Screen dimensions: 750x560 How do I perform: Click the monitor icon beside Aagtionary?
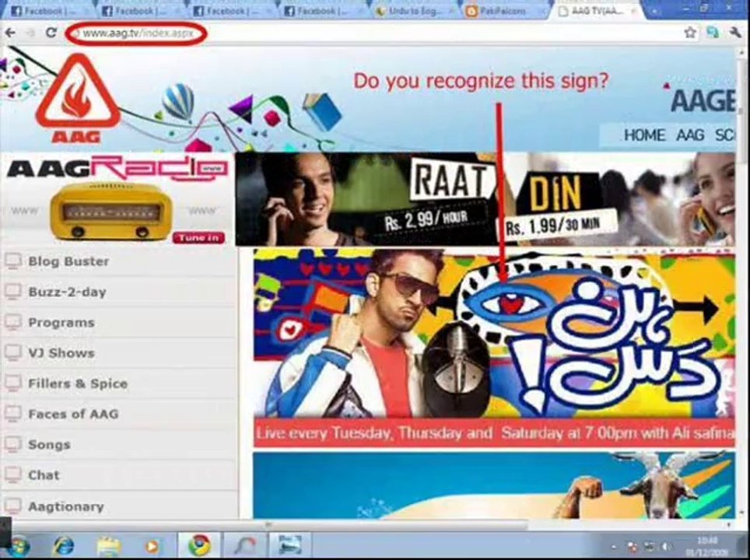(13, 506)
